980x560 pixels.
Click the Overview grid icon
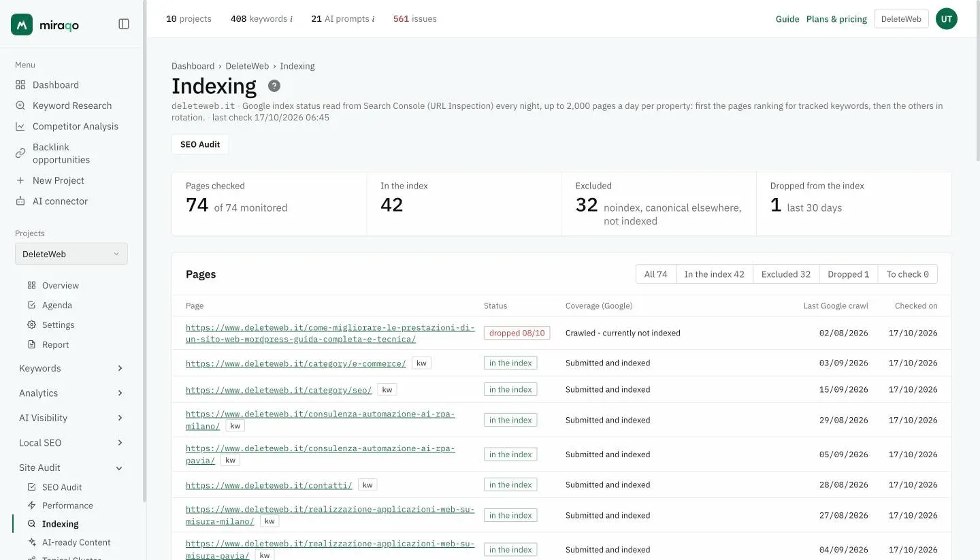pyautogui.click(x=31, y=286)
